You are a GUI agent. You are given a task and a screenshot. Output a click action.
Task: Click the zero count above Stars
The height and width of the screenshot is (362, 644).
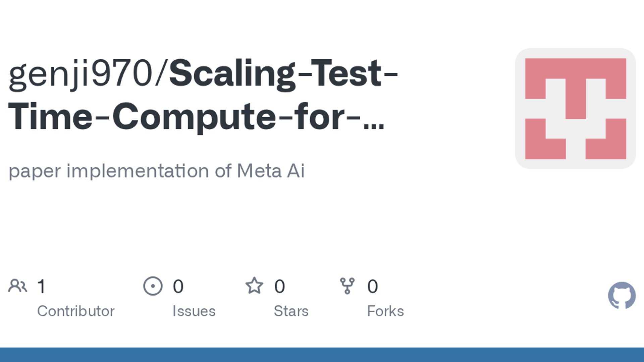[280, 286]
